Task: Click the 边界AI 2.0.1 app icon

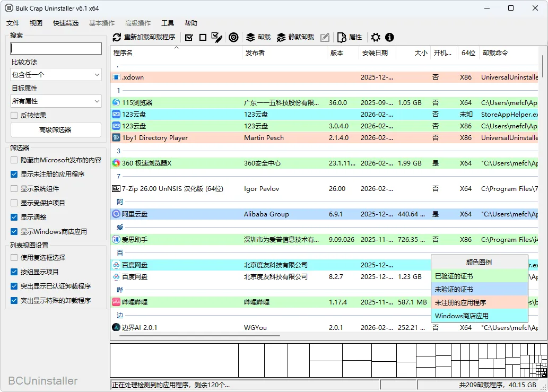Action: point(116,327)
